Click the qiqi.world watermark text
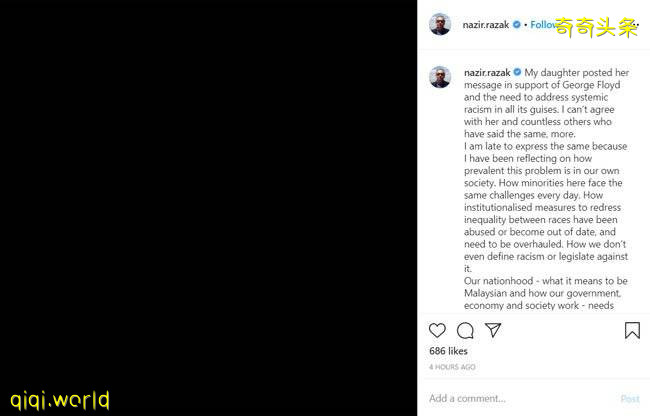This screenshot has height=416, width=650. (x=60, y=400)
